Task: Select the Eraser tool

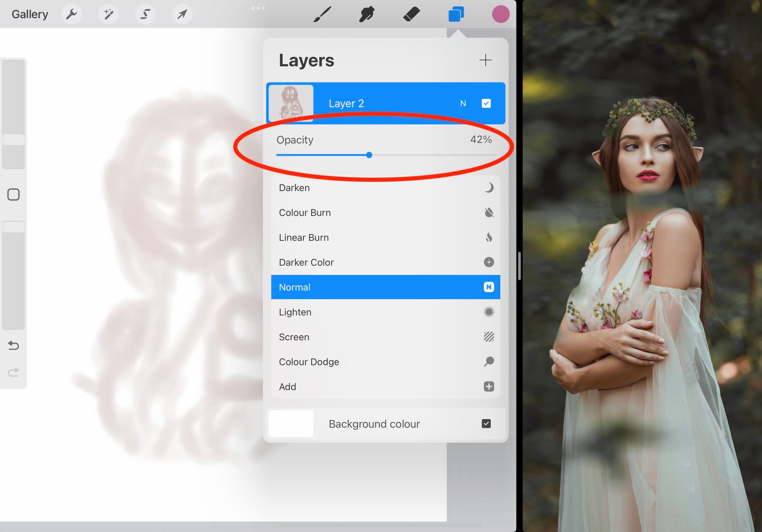Action: pyautogui.click(x=411, y=14)
